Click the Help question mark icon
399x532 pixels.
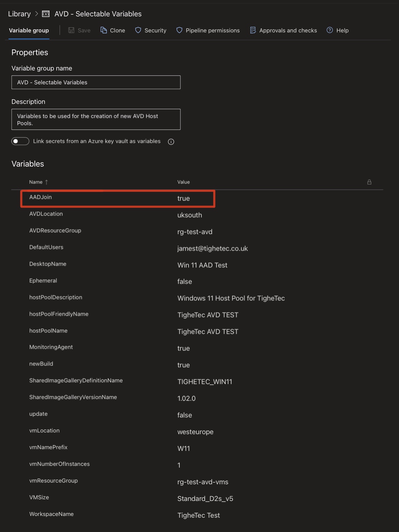[330, 30]
